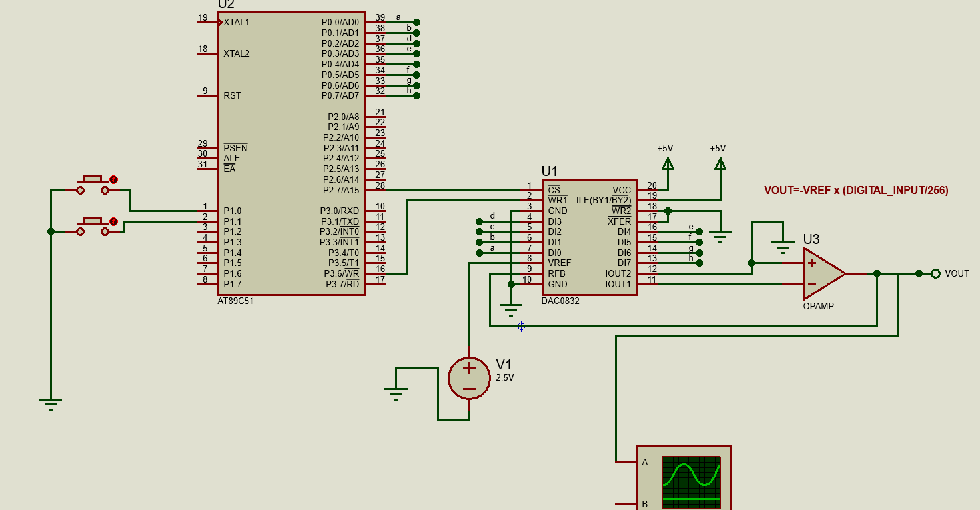This screenshot has width=980, height=510.
Task: Open the oscilloscope waveform display
Action: 691,482
